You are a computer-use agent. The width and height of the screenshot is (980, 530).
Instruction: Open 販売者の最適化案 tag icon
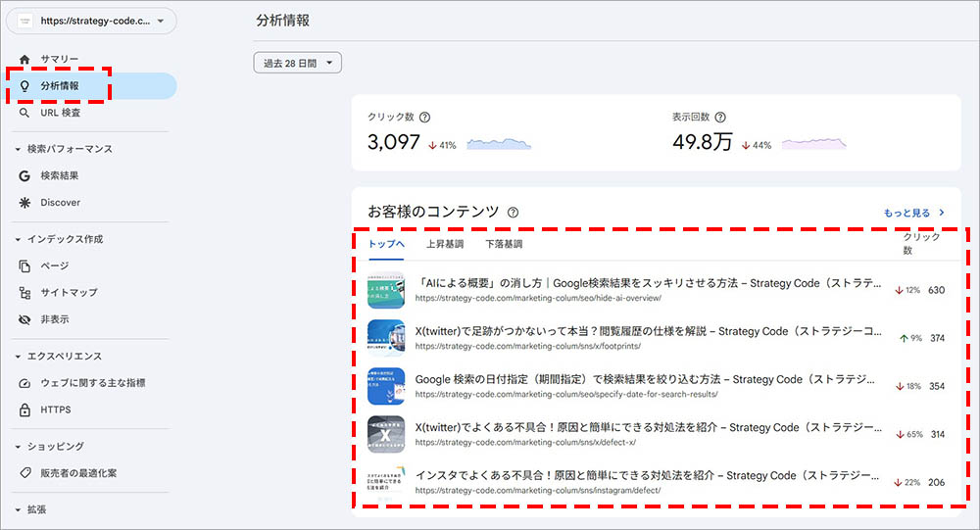pyautogui.click(x=24, y=473)
